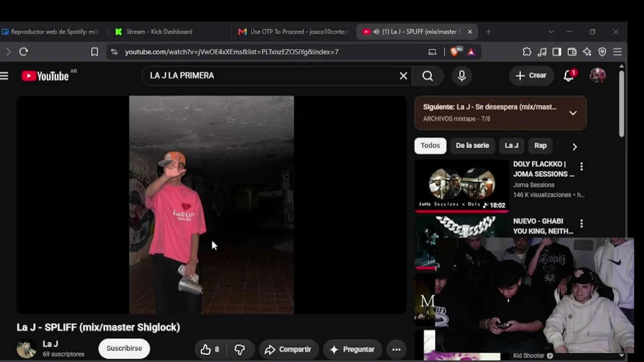Open the Preguntar AI button
The height and width of the screenshot is (362, 644).
click(x=352, y=349)
